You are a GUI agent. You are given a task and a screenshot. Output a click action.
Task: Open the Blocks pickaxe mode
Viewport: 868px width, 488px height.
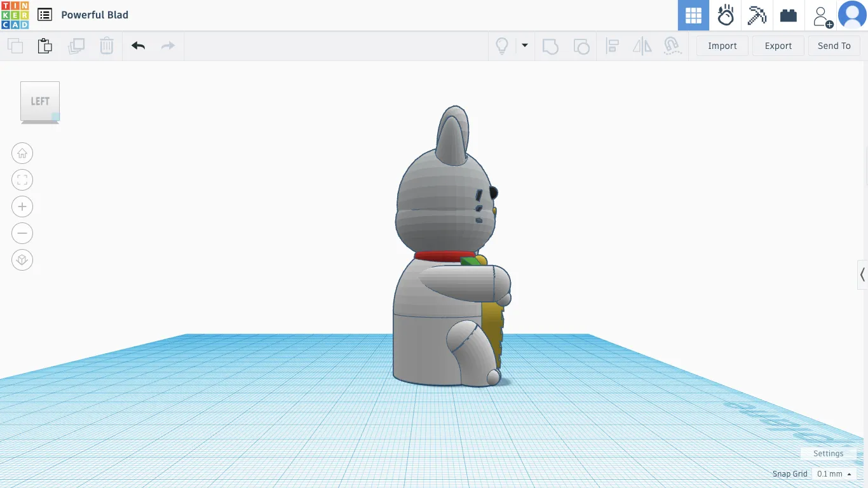(x=757, y=15)
